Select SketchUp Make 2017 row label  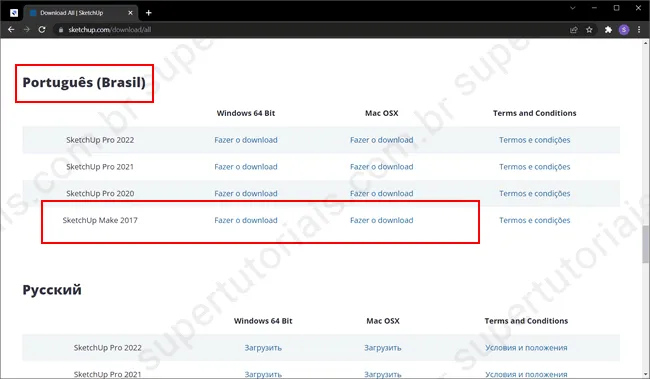click(100, 220)
